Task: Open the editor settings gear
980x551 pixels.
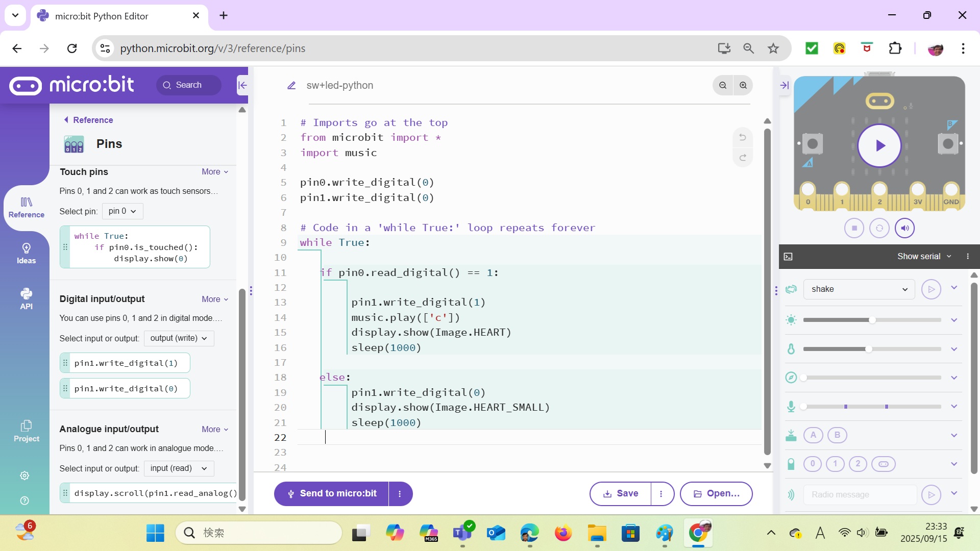Action: [x=24, y=475]
